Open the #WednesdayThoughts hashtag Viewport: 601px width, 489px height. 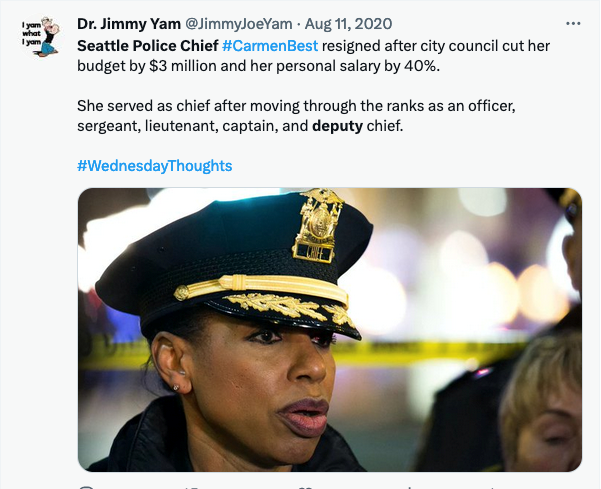(154, 166)
